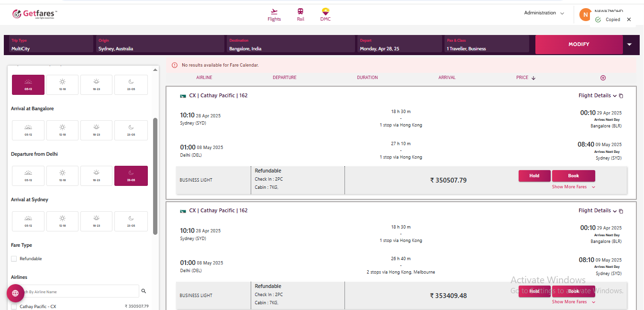Viewport: 644px width, 310px height.
Task: Toggle the Refundable fare type checkbox
Action: pyautogui.click(x=14, y=259)
